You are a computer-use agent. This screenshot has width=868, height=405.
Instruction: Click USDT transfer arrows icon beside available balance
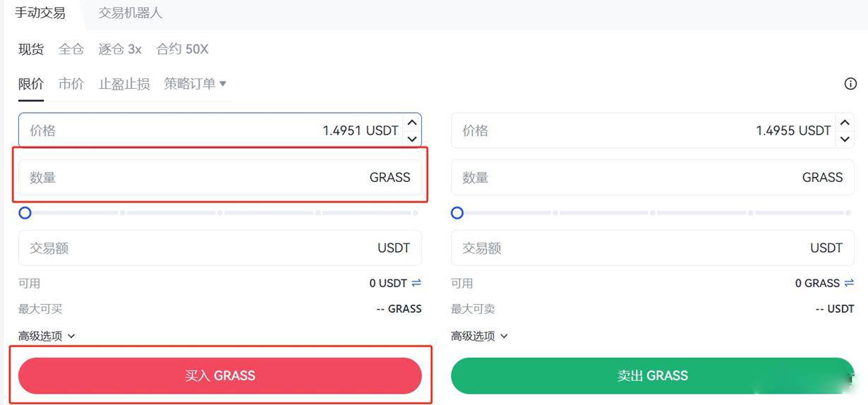point(416,283)
